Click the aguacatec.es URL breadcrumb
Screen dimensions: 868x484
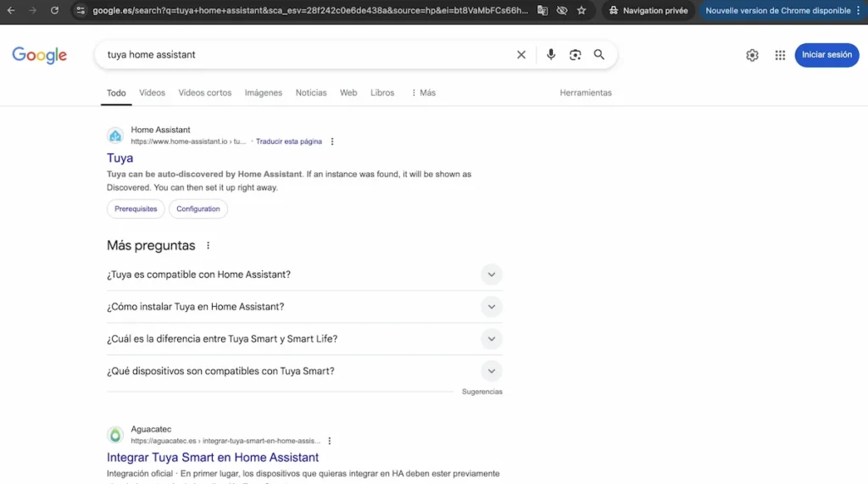[225, 441]
